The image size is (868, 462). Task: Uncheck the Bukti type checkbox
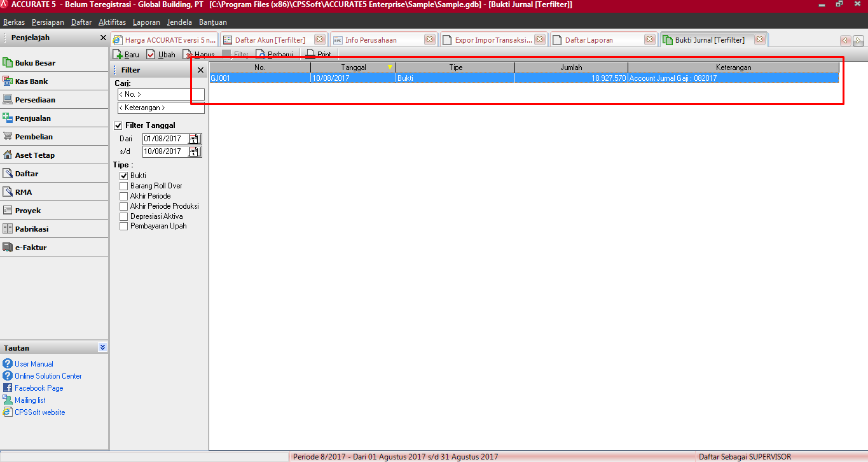(x=124, y=176)
